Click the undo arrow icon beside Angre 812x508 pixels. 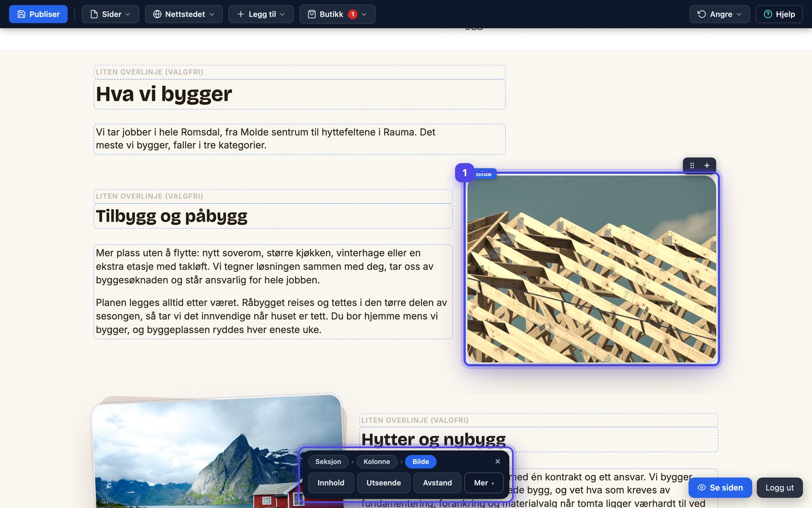click(702, 14)
